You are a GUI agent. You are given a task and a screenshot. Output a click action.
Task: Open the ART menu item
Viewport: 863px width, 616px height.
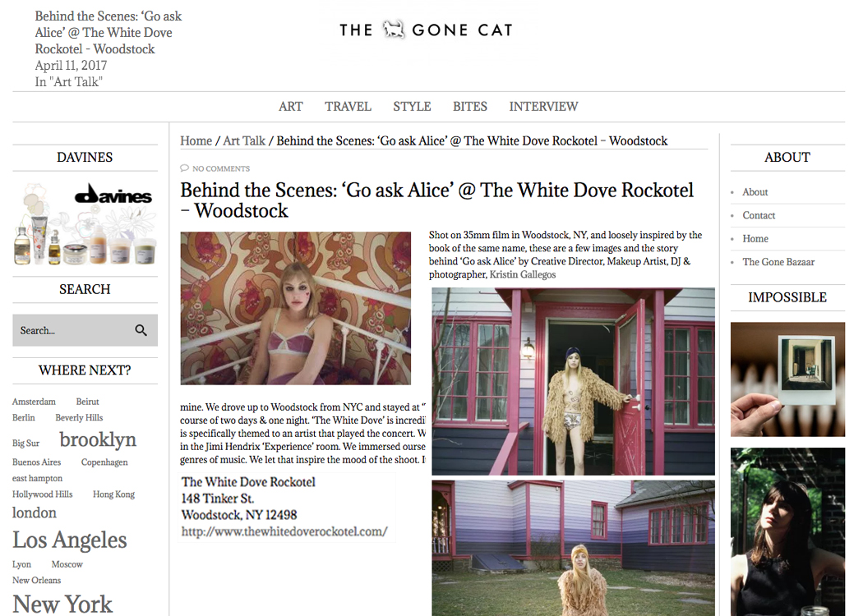(291, 106)
